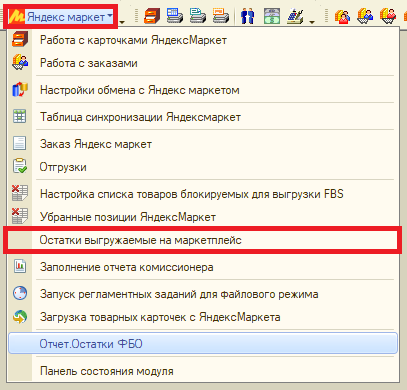Open Панель состояния модуля
Viewport: 407px width, 390px height.
tap(203, 371)
